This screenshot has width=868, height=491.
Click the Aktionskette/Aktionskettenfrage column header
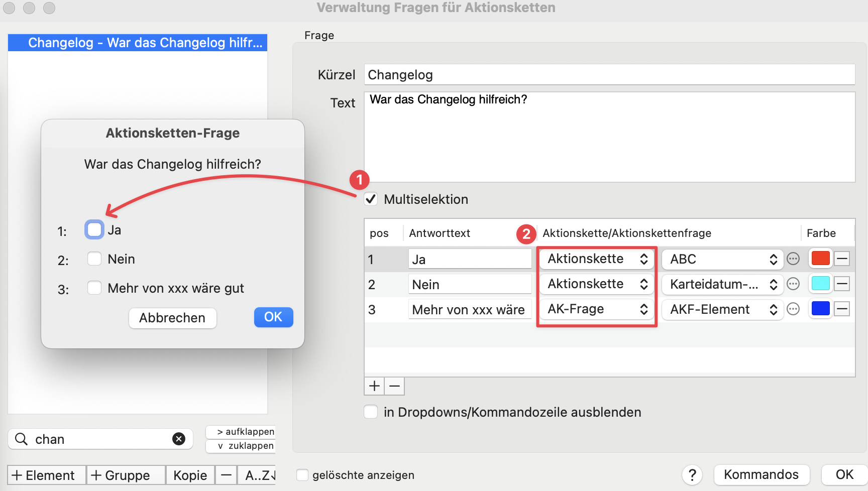627,233
